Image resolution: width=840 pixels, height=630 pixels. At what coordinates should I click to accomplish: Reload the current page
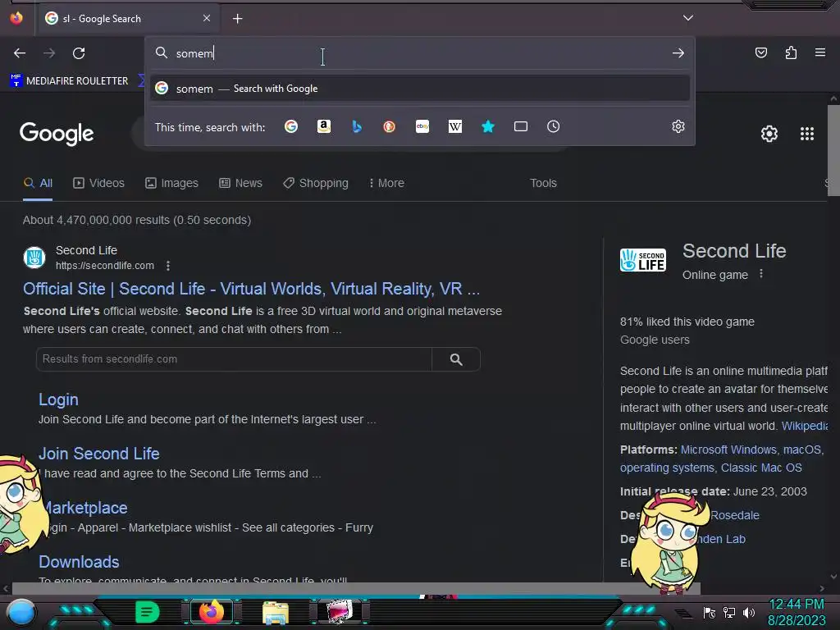point(79,53)
